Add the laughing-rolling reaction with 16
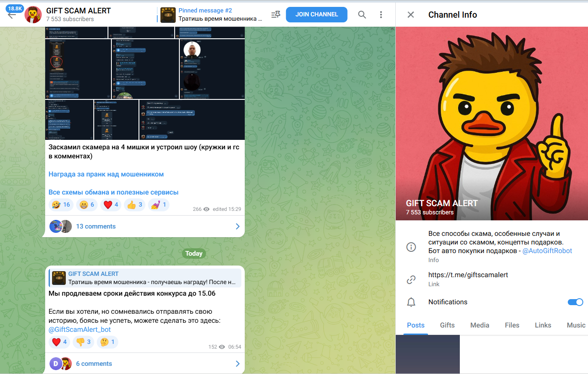The width and height of the screenshot is (588, 374). pos(61,205)
